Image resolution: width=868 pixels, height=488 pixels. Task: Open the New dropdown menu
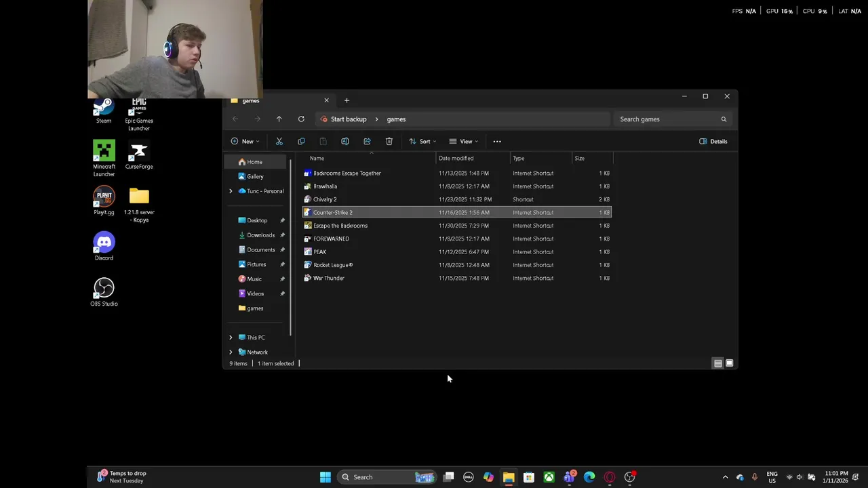tap(245, 141)
